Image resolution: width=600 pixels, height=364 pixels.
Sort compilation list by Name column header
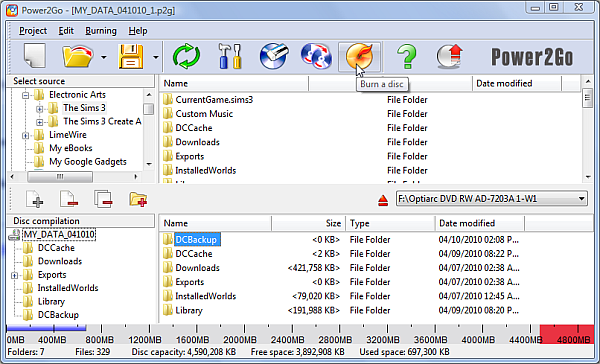[215, 223]
